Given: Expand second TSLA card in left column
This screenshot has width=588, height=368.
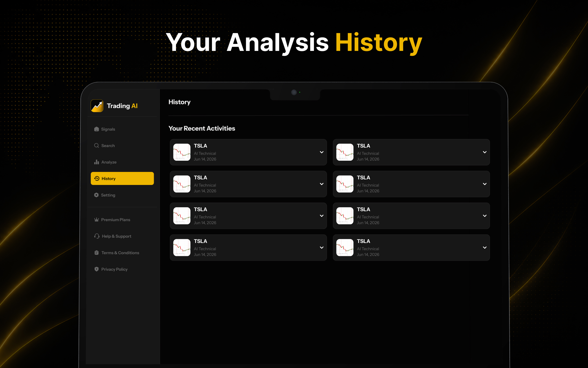Looking at the screenshot, I should tap(322, 184).
